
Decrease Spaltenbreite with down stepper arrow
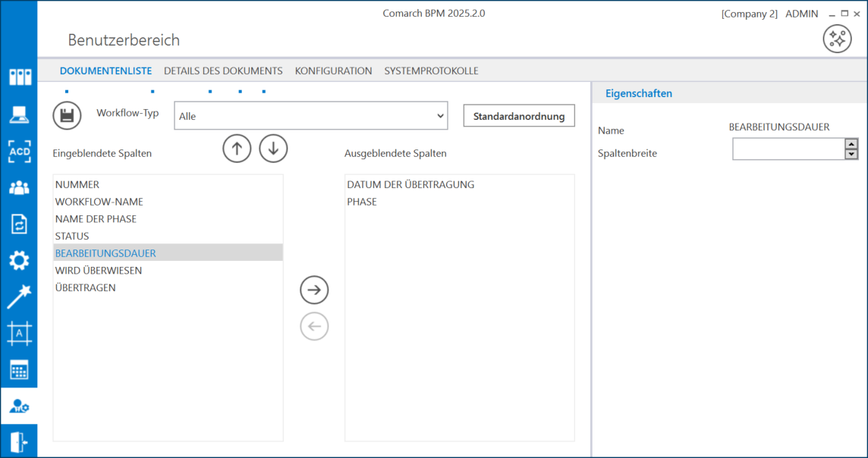851,155
